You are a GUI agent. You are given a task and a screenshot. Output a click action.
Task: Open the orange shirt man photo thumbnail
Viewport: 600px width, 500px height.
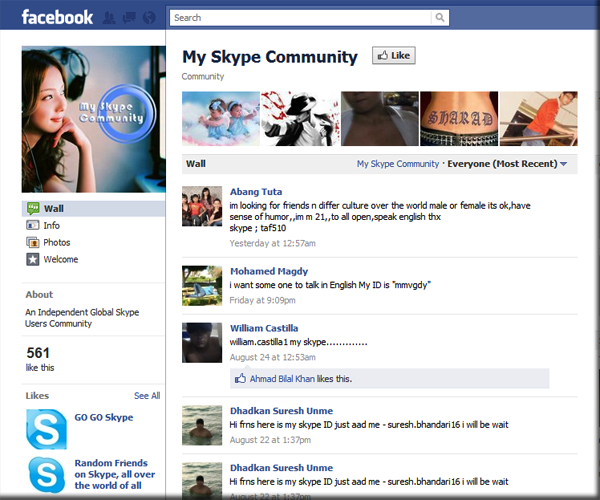coord(539,119)
